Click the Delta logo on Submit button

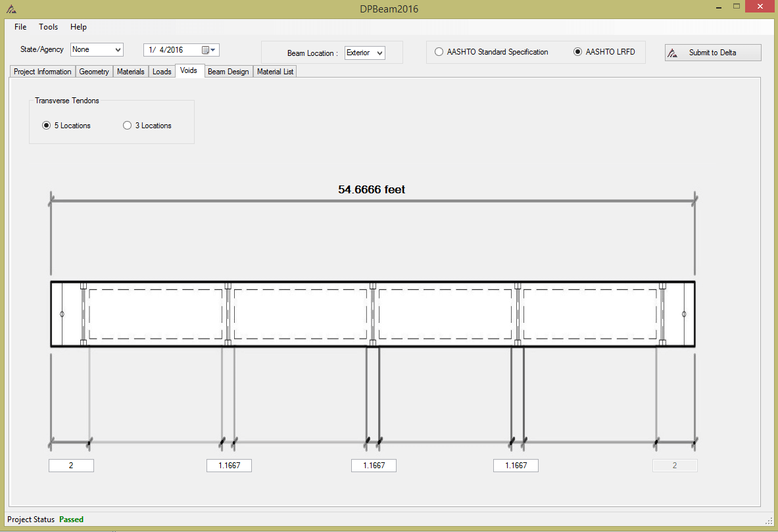pyautogui.click(x=673, y=53)
